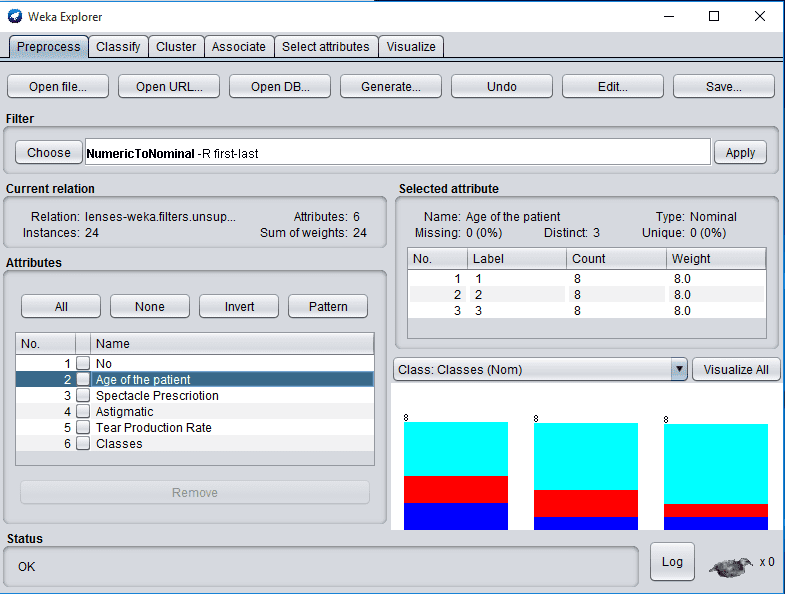
Task: Select the Spectacle Prescriotion attribute row
Action: click(195, 395)
